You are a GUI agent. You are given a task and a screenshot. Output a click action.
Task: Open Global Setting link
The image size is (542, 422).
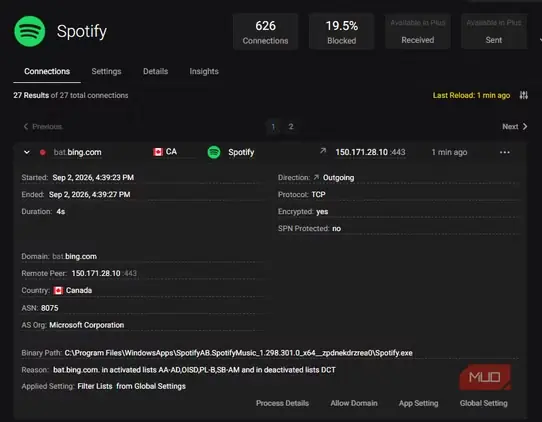[484, 403]
